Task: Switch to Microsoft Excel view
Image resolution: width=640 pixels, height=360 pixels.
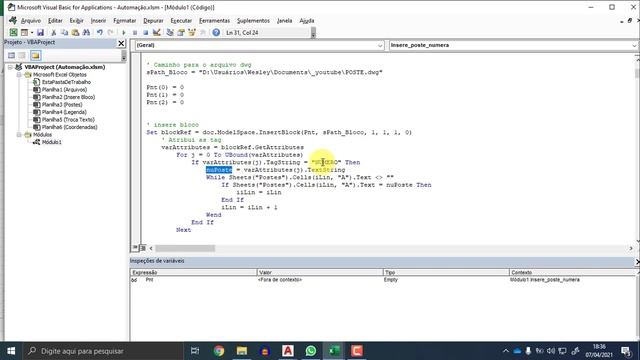Action: [x=13, y=32]
